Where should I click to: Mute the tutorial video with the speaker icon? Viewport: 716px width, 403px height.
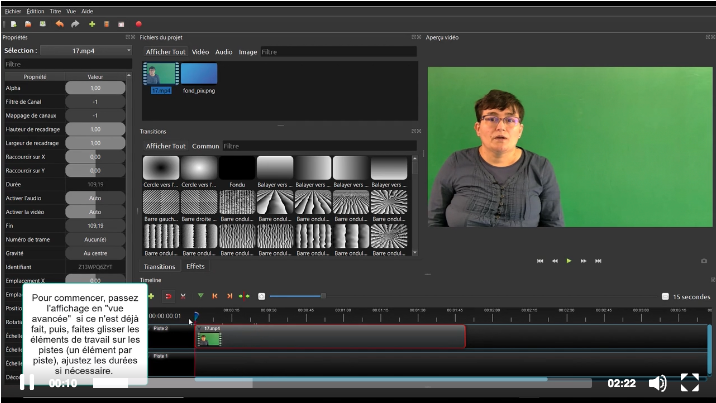click(658, 383)
